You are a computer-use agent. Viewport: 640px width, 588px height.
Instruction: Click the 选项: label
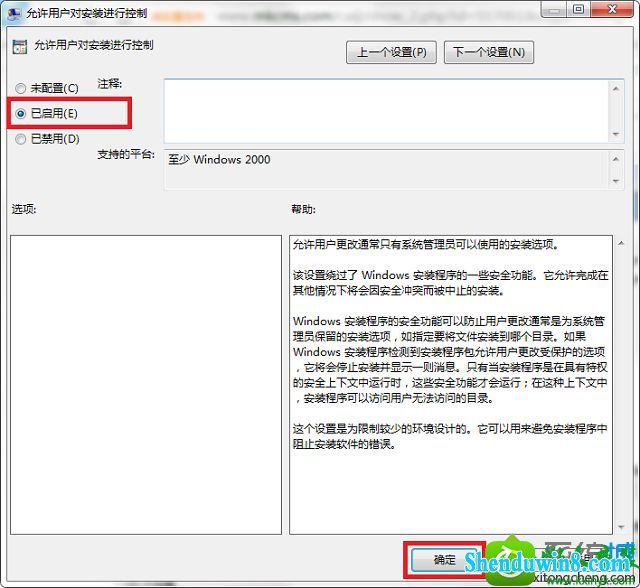pyautogui.click(x=24, y=209)
